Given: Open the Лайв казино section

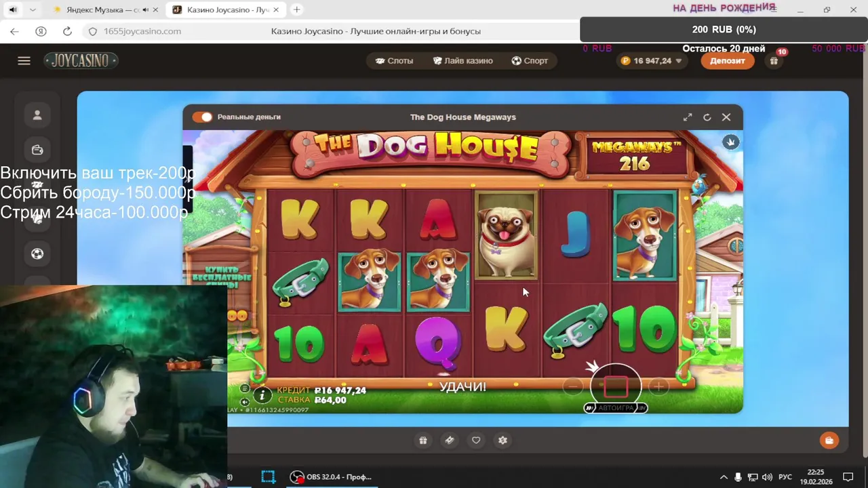Looking at the screenshot, I should click(462, 61).
